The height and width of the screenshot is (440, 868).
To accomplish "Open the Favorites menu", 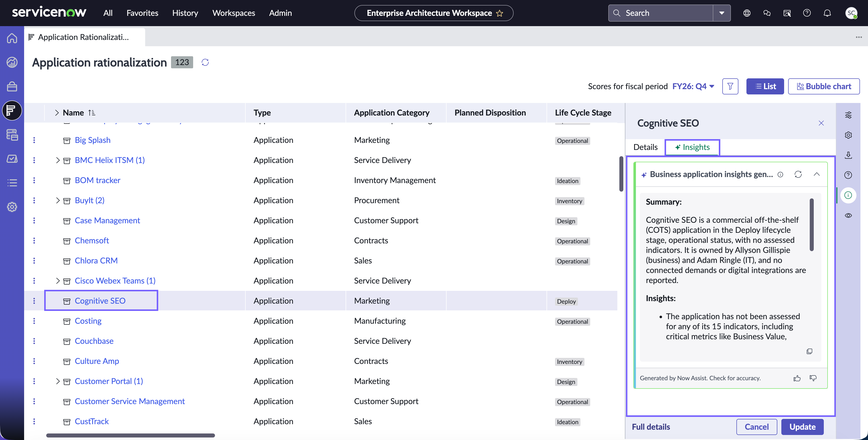I will pyautogui.click(x=142, y=13).
